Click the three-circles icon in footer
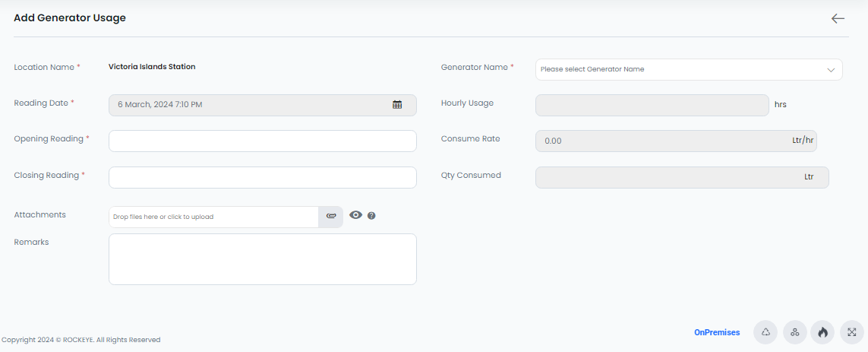This screenshot has height=352, width=868. [795, 332]
